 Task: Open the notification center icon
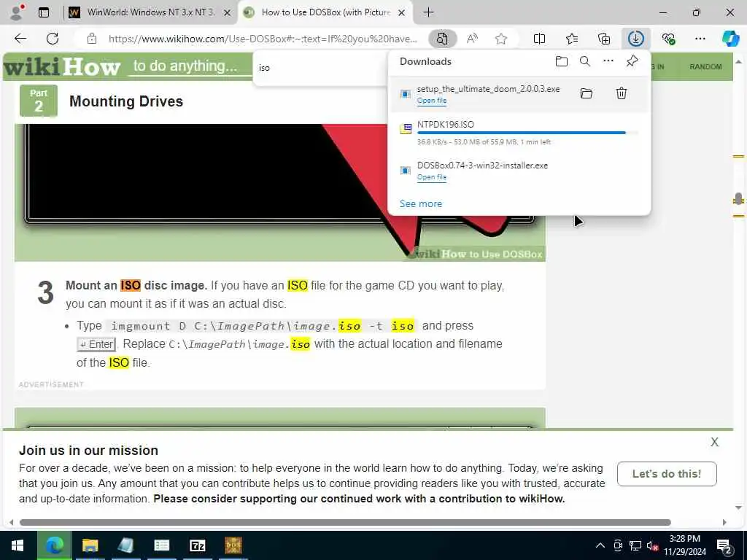pyautogui.click(x=724, y=546)
